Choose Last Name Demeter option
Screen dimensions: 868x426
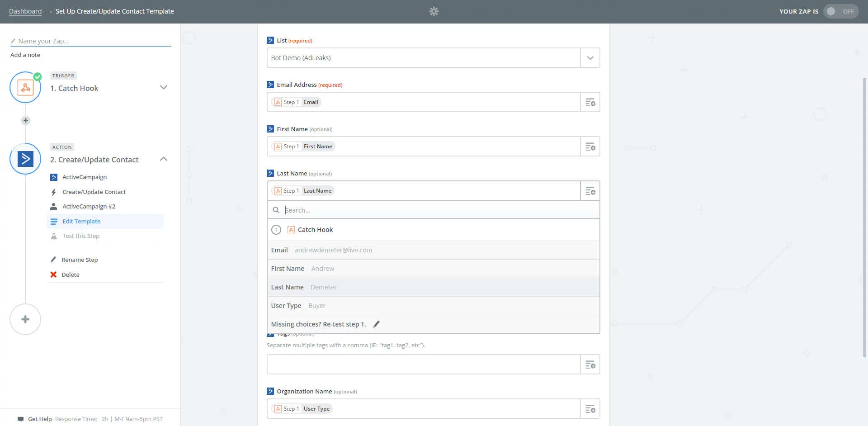[x=433, y=287]
